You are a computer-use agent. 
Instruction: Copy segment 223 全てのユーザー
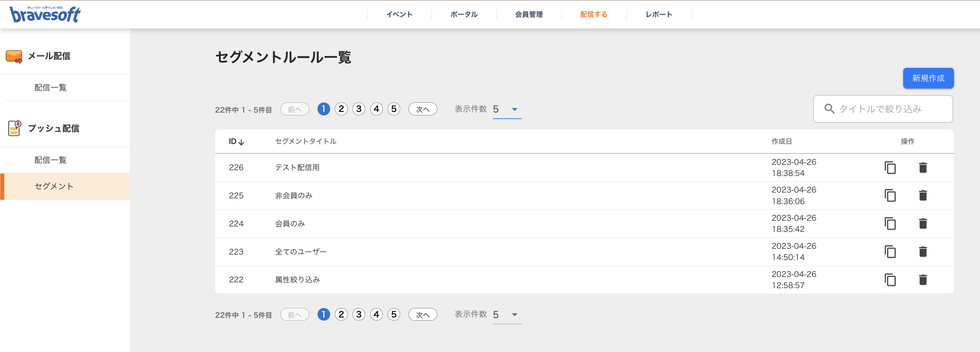point(890,252)
